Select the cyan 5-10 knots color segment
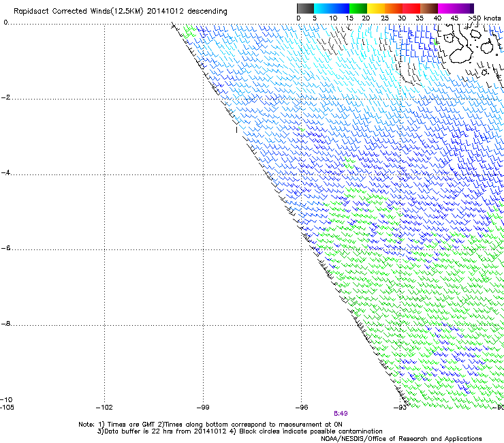504x443 pixels. coord(323,8)
